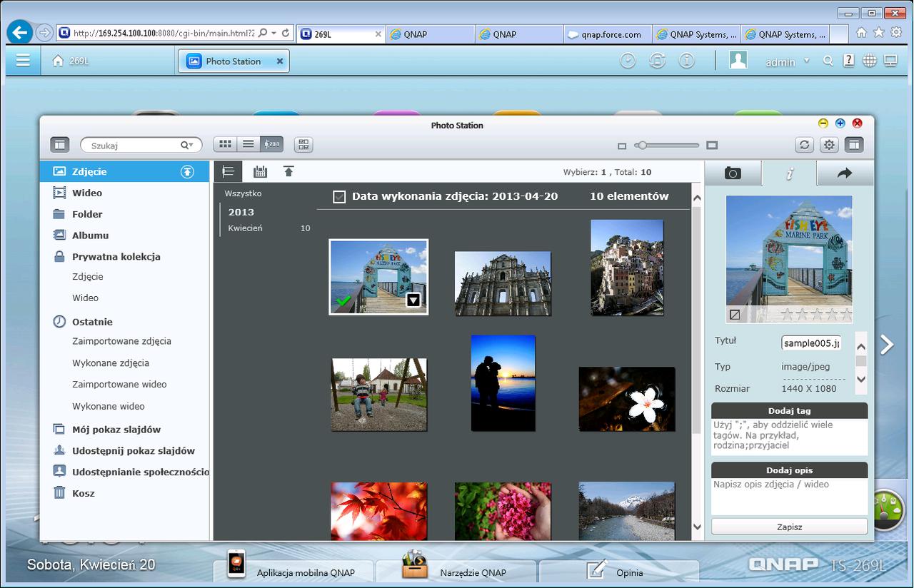Adjust the thumbnail size slider
Screen dimensions: 914x588
[642, 145]
